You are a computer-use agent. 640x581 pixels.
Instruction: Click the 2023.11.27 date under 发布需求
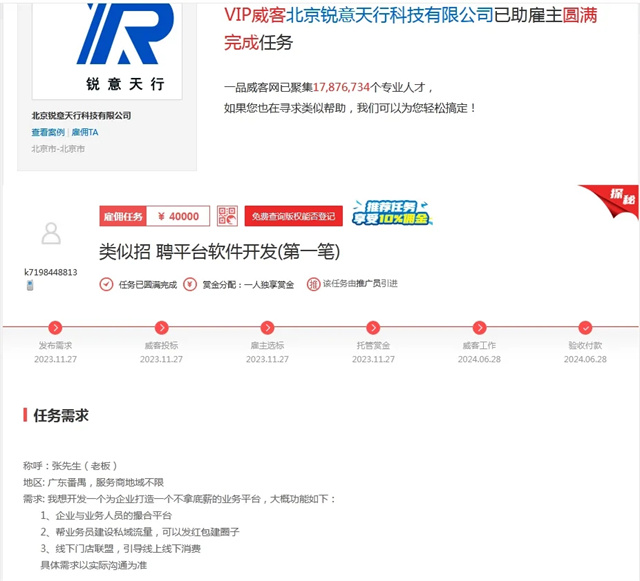click(x=55, y=359)
